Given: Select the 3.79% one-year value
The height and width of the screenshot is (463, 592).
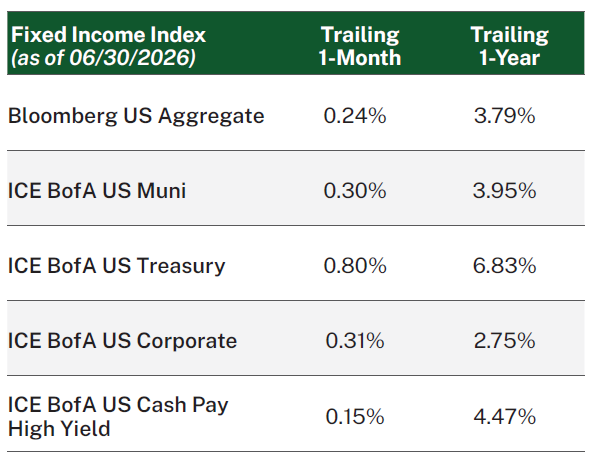Looking at the screenshot, I should [x=504, y=116].
